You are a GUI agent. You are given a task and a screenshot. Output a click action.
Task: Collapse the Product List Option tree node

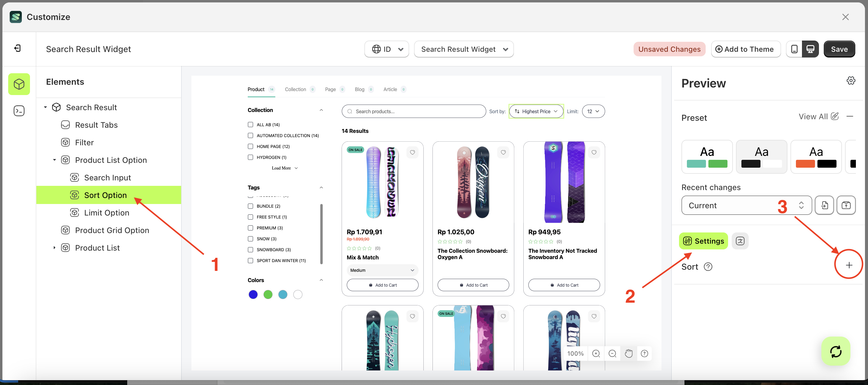pos(54,160)
